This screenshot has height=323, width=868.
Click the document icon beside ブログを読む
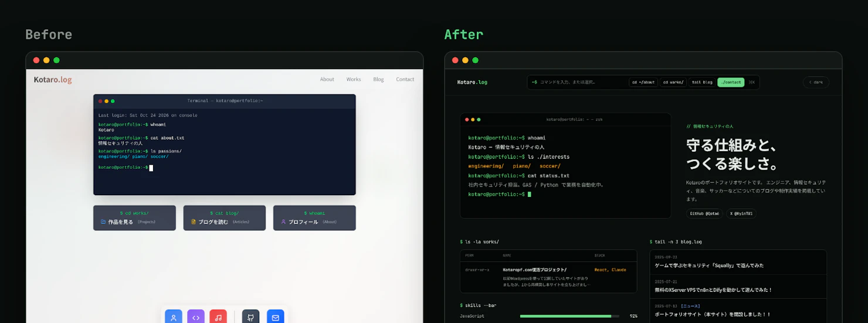click(x=194, y=222)
